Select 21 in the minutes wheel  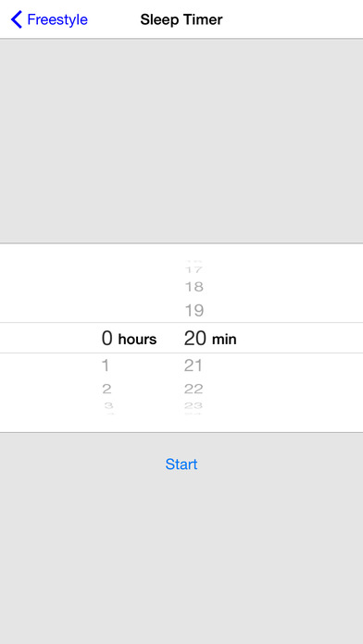(x=194, y=365)
